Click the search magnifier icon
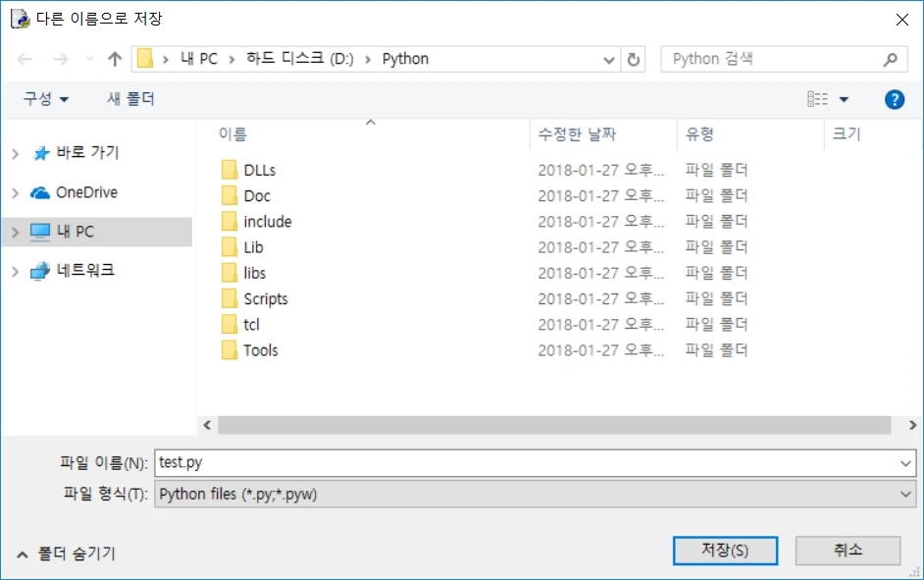 [890, 59]
